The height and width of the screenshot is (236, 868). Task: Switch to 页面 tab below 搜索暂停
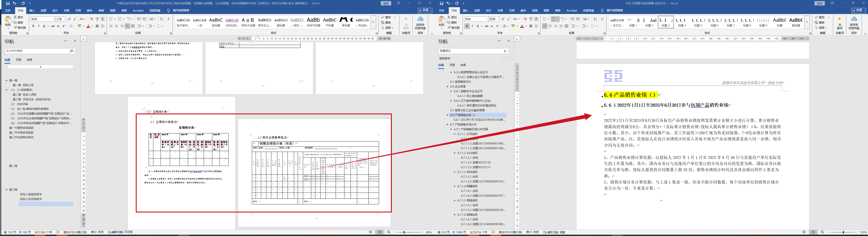point(452,65)
